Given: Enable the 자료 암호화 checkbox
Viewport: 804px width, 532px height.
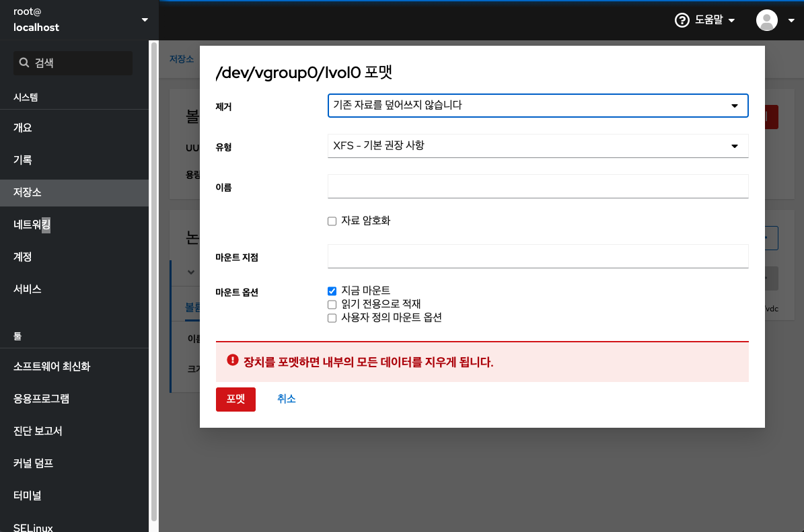Looking at the screenshot, I should [x=332, y=221].
